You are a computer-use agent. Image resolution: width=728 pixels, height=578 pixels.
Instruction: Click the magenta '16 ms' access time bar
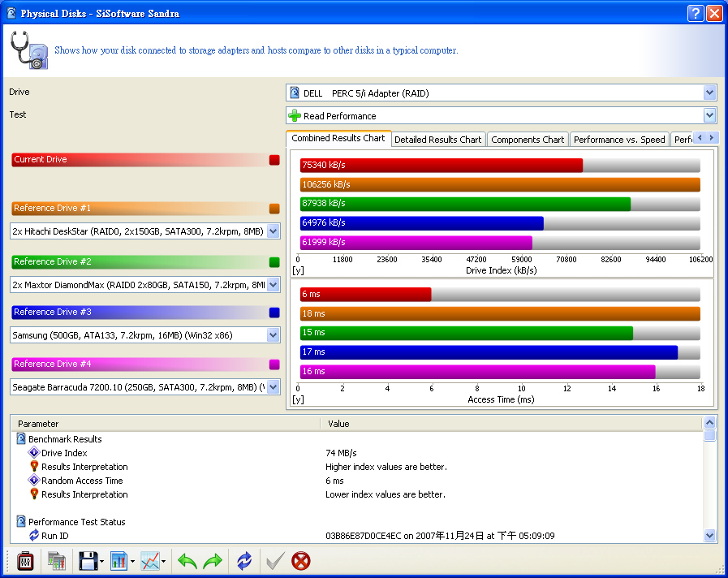tap(478, 372)
